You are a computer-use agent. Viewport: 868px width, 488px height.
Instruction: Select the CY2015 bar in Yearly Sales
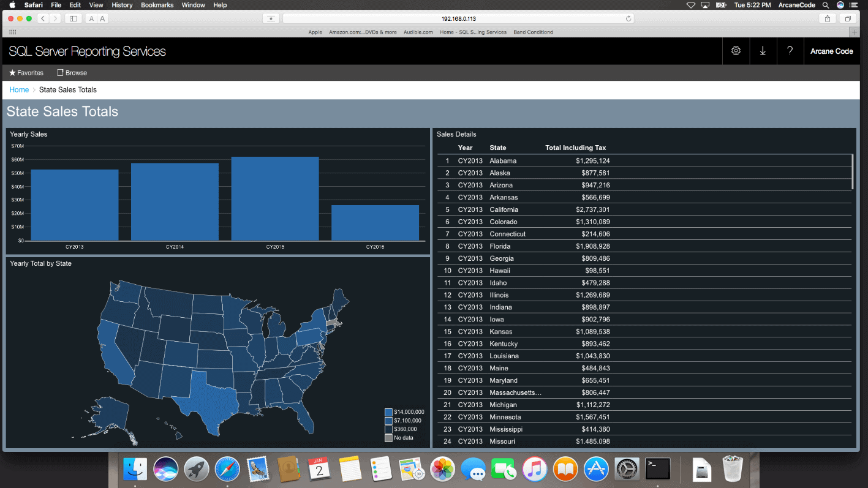coord(275,198)
